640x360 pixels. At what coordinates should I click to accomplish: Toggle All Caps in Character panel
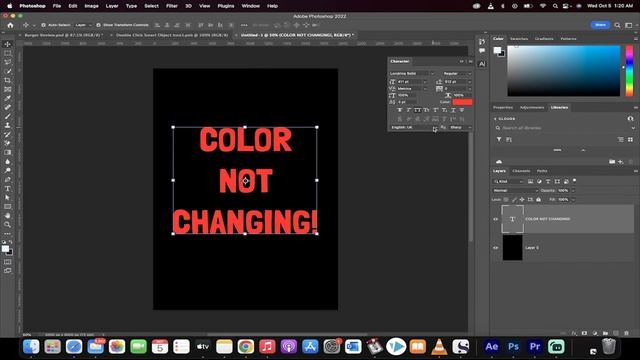click(x=418, y=110)
